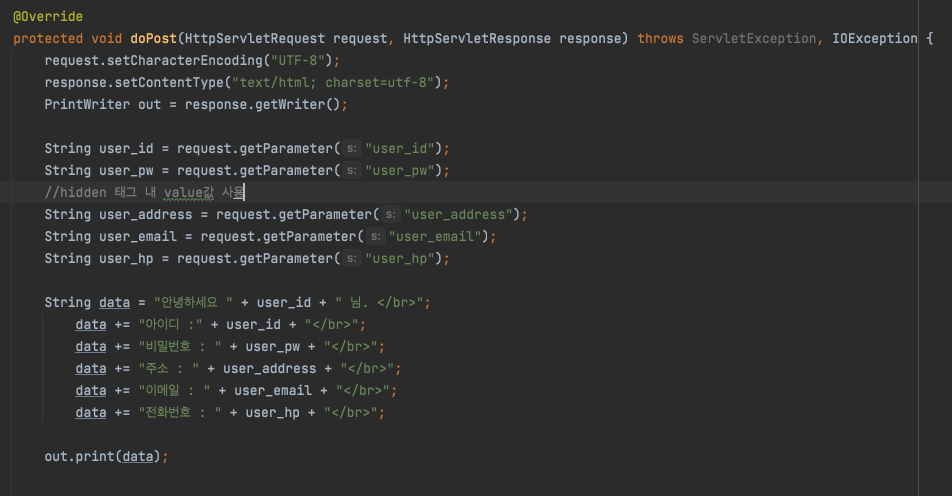Click the "주소 : " string literal
Viewport: 952px width, 496px height.
click(x=169, y=369)
